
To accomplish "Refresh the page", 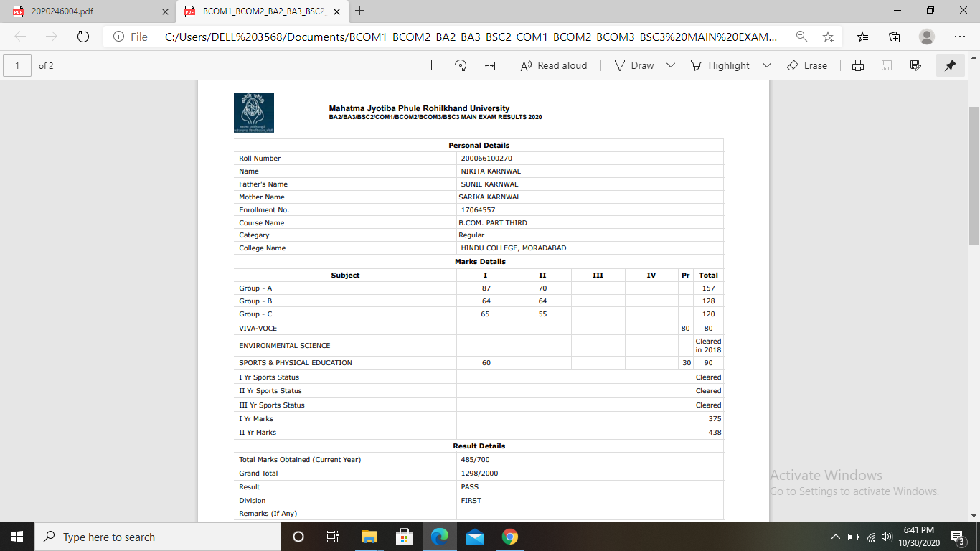I will (83, 37).
